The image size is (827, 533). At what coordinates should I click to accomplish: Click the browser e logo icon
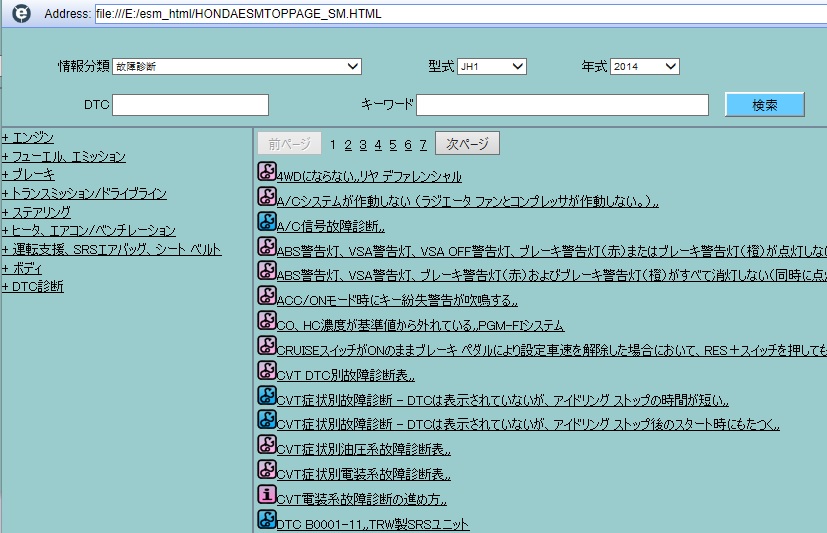coord(22,13)
